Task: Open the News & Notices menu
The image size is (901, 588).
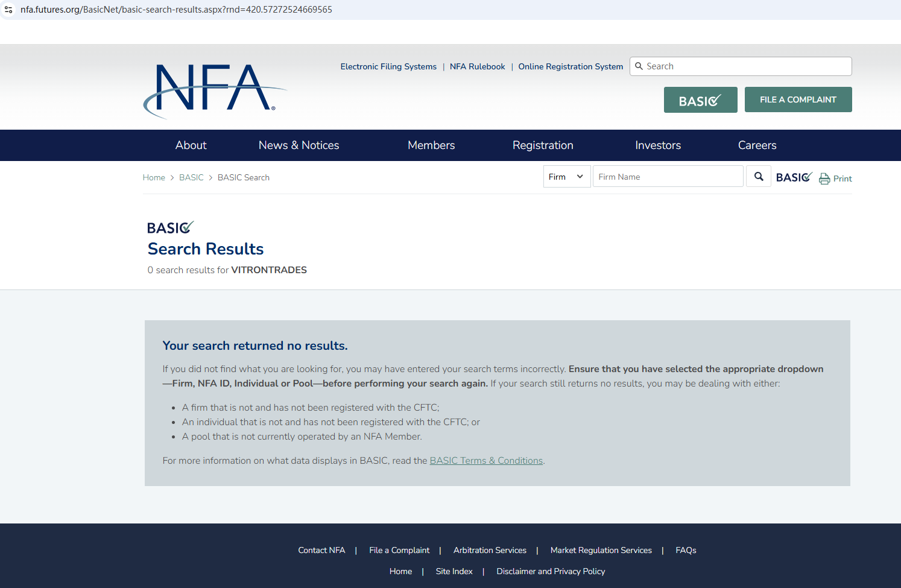Action: (299, 145)
